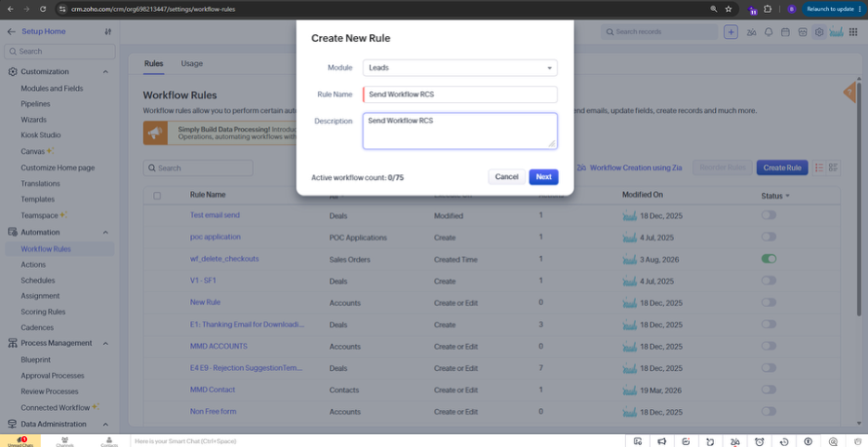The height and width of the screenshot is (447, 868).
Task: Collapse the Process Management section
Action: [106, 343]
